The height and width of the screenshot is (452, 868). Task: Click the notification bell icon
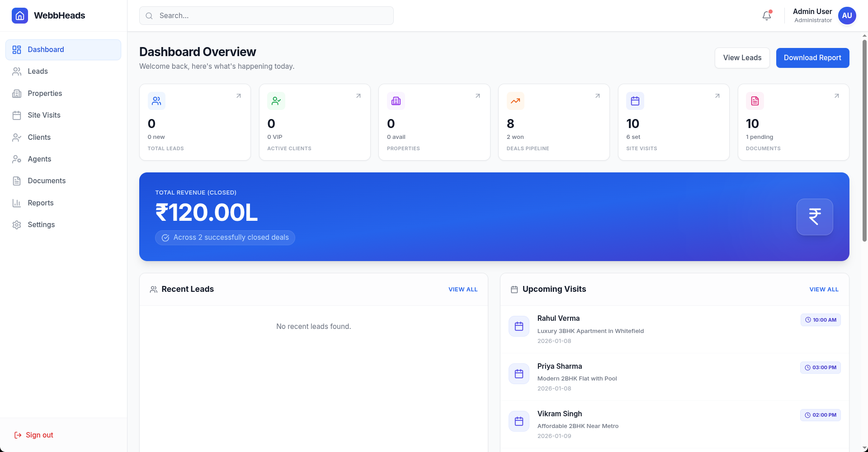tap(766, 16)
